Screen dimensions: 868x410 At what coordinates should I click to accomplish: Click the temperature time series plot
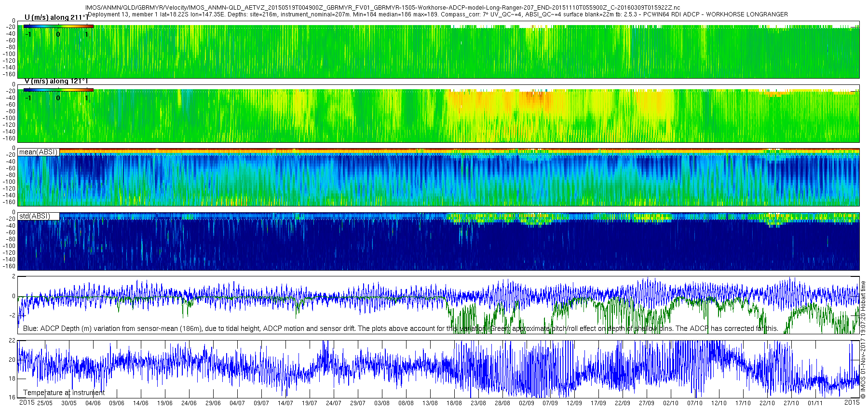tap(438, 369)
